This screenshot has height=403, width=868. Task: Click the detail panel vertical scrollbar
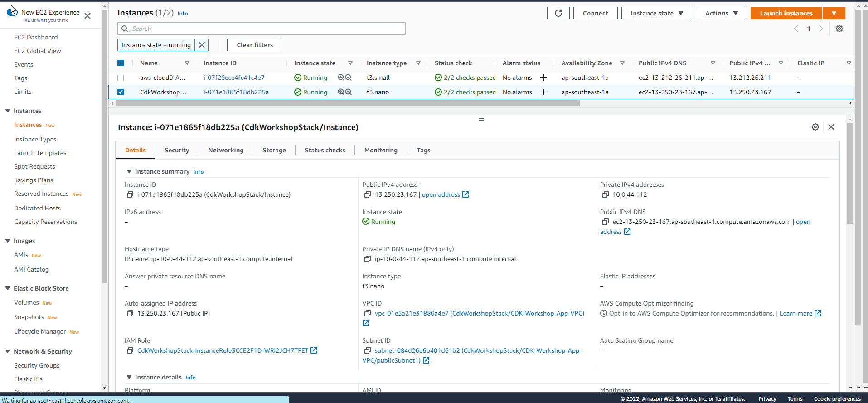click(x=850, y=173)
